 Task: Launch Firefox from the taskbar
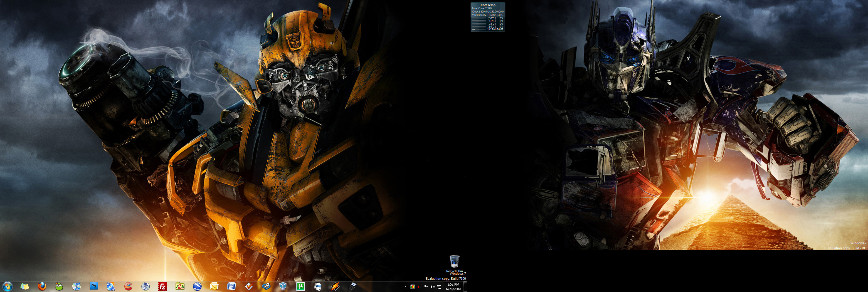[42, 287]
